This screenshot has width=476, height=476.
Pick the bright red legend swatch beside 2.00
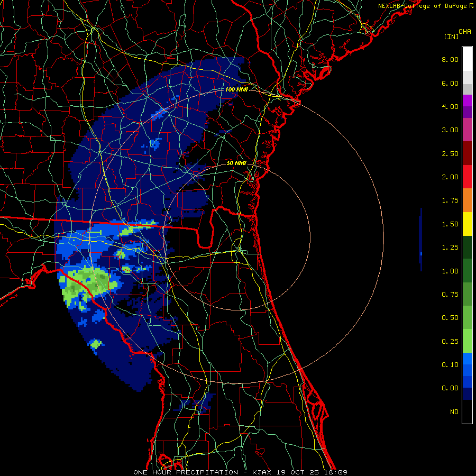(x=467, y=177)
